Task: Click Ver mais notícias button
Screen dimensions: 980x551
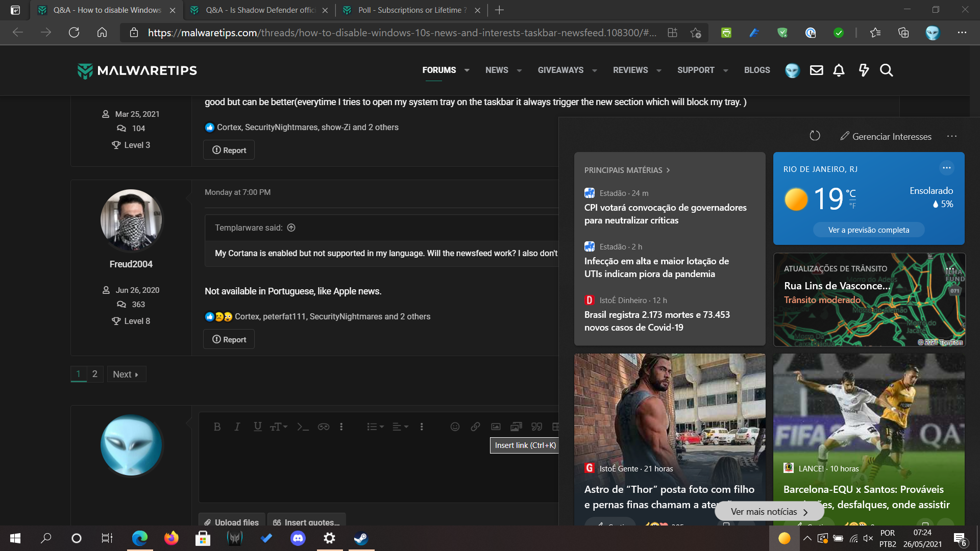Action: click(769, 512)
